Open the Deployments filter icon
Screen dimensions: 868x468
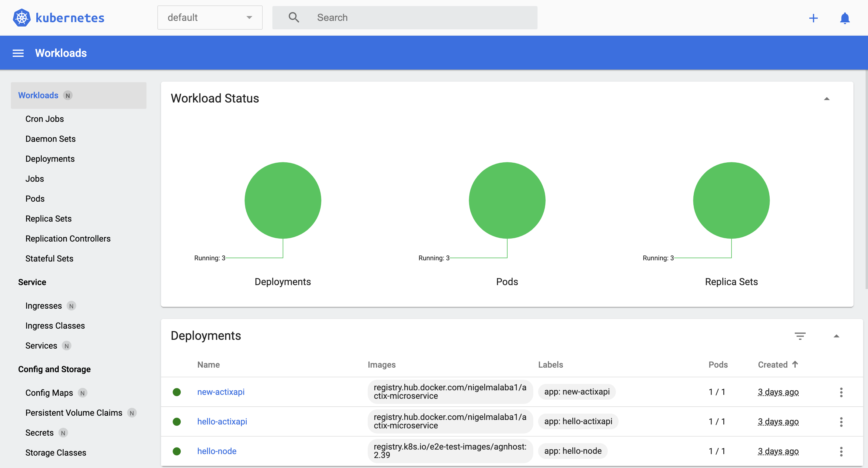click(x=800, y=336)
